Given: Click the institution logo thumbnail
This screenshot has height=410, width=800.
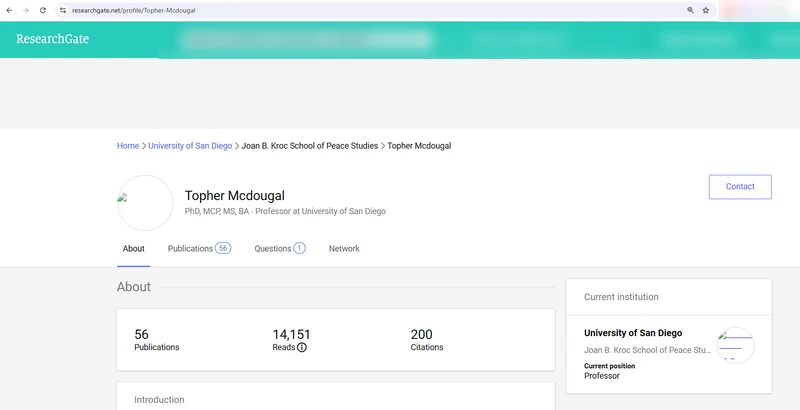Looking at the screenshot, I should [735, 345].
